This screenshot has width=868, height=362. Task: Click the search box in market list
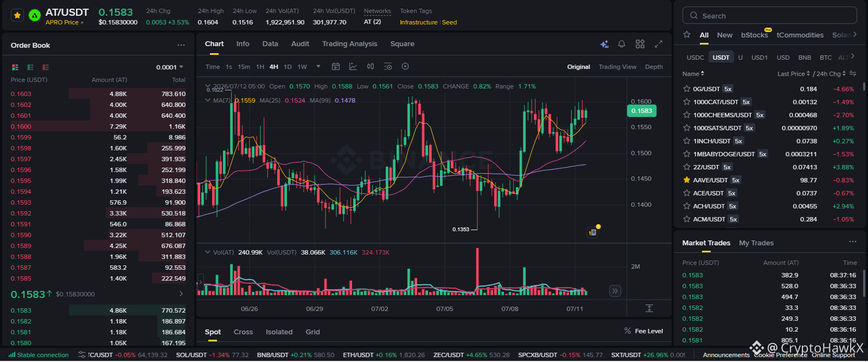click(x=769, y=16)
